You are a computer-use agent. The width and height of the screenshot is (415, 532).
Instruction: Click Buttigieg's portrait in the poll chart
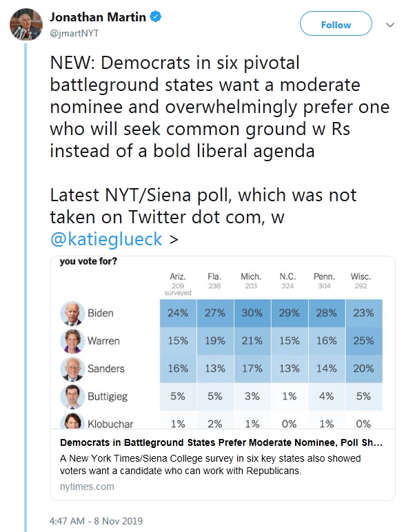pyautogui.click(x=72, y=397)
